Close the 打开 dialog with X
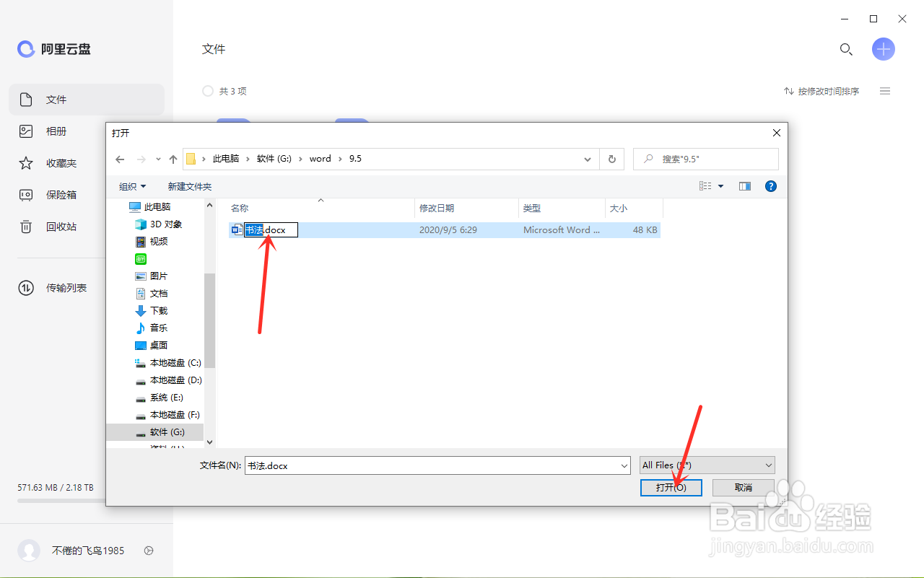924x578 pixels. coord(777,133)
